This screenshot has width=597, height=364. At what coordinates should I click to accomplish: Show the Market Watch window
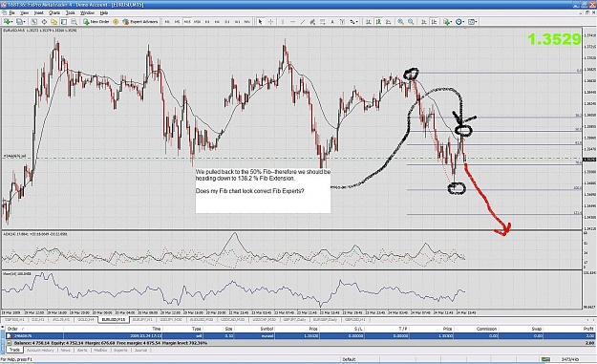tap(33, 22)
